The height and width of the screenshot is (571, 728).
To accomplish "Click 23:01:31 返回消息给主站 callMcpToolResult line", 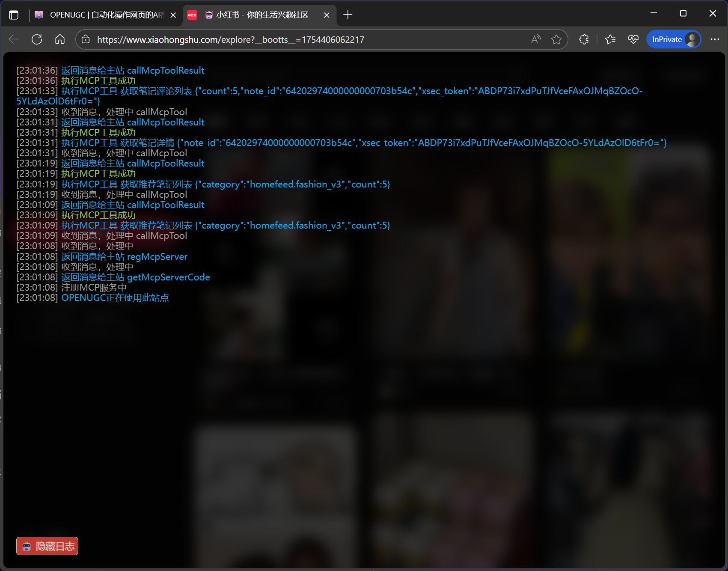I will pos(110,122).
